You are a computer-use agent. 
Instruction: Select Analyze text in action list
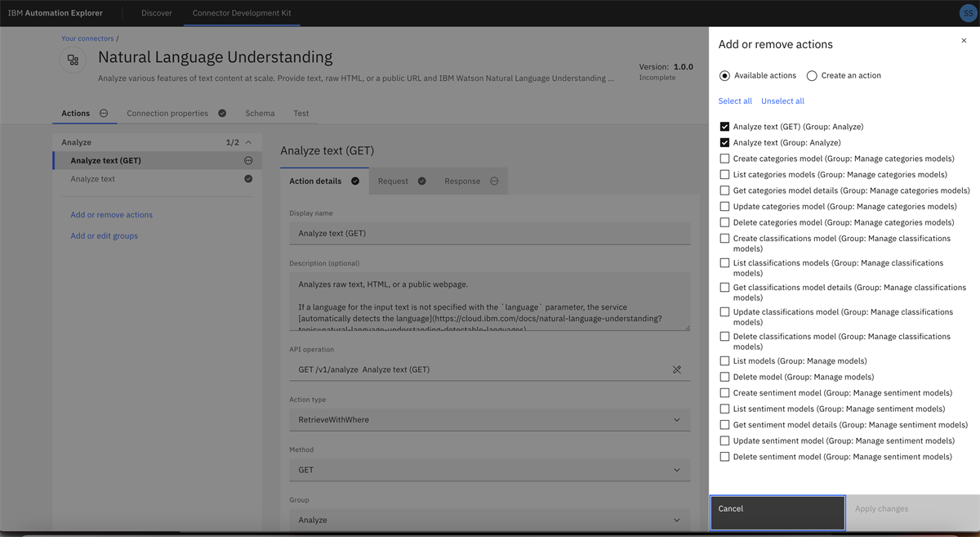(x=158, y=179)
